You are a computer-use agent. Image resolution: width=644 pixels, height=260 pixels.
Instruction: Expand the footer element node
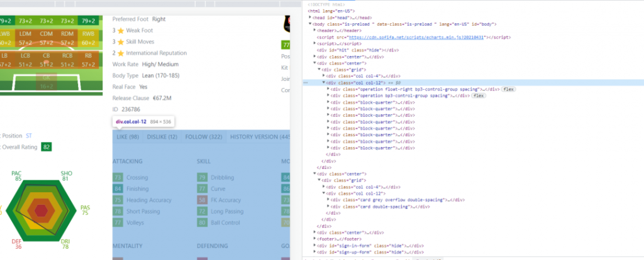pos(314,239)
